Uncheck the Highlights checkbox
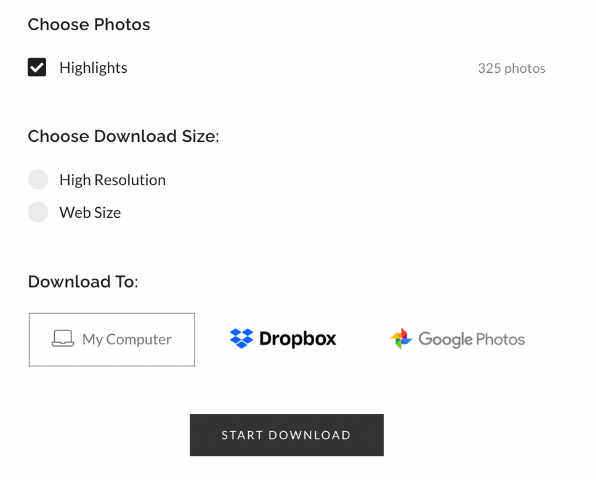 click(x=37, y=67)
